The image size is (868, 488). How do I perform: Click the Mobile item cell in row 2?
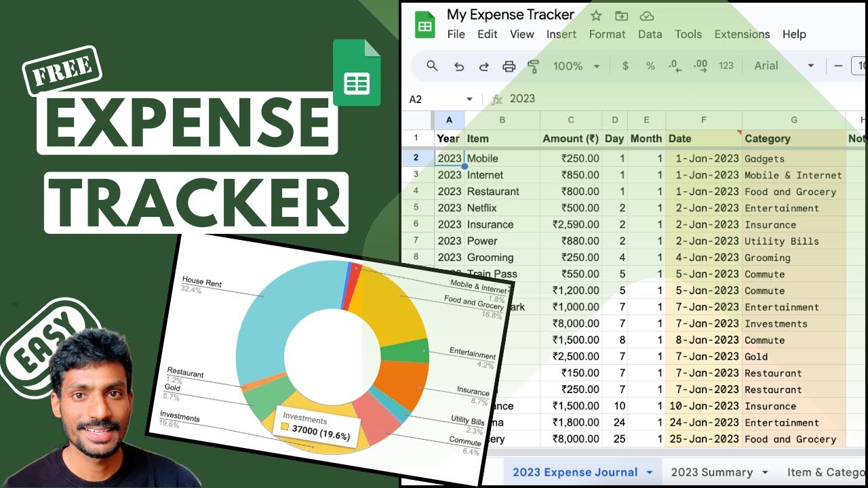pos(502,159)
